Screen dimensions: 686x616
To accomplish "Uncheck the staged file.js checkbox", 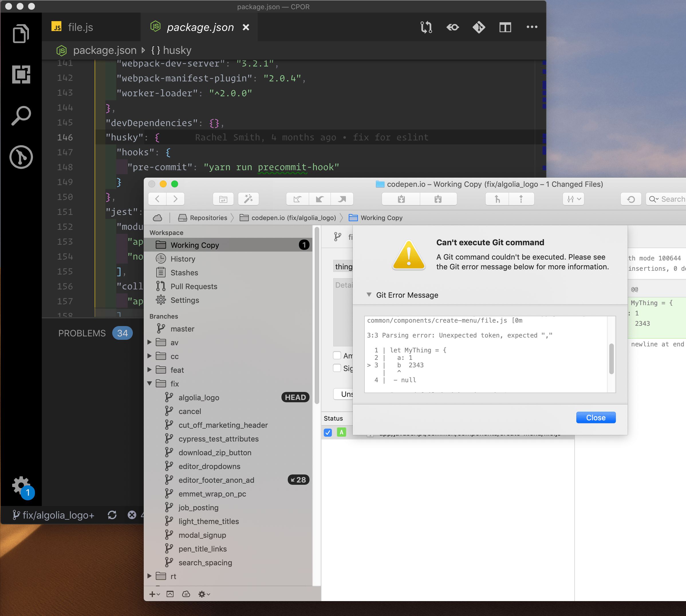I will [x=328, y=432].
